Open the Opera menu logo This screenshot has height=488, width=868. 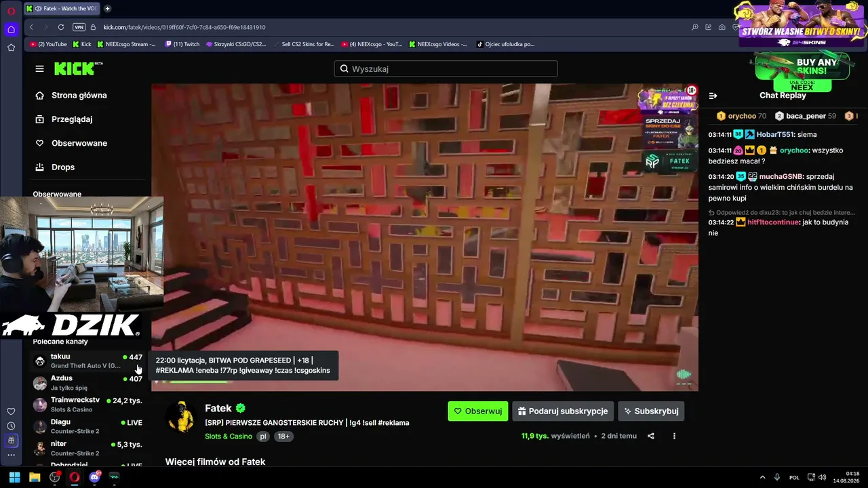pos(11,11)
